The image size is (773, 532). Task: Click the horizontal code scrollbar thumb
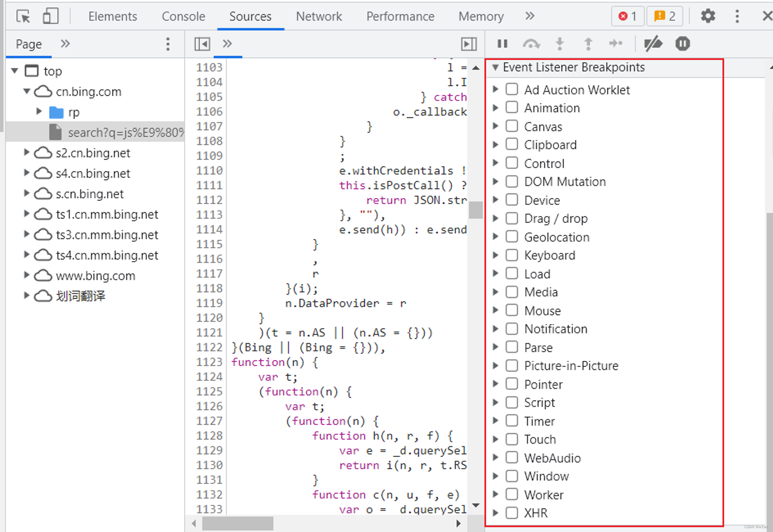pos(238,523)
